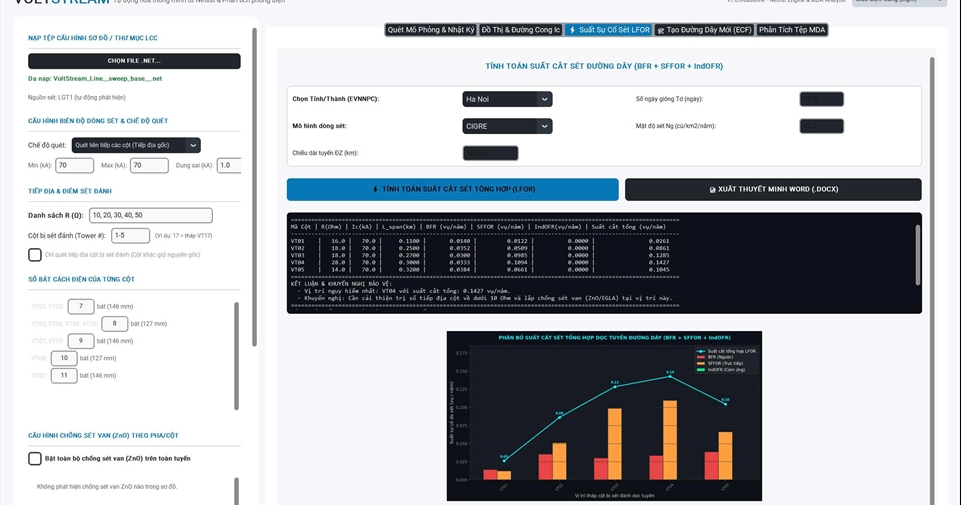Click the CHỌN FILE .NET... button
The image size is (961, 505).
coord(134,61)
